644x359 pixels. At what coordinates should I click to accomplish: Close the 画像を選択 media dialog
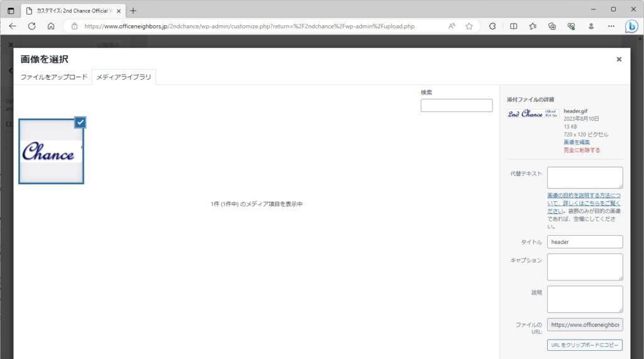pos(619,59)
